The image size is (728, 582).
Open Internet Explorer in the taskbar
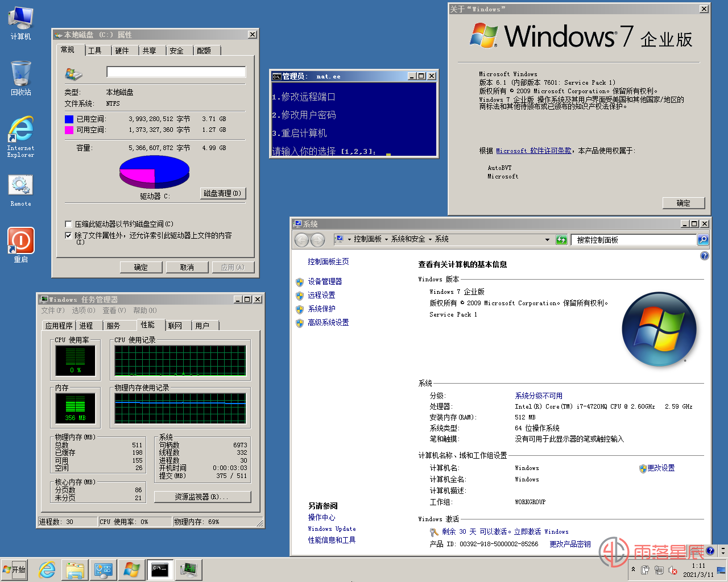click(47, 569)
